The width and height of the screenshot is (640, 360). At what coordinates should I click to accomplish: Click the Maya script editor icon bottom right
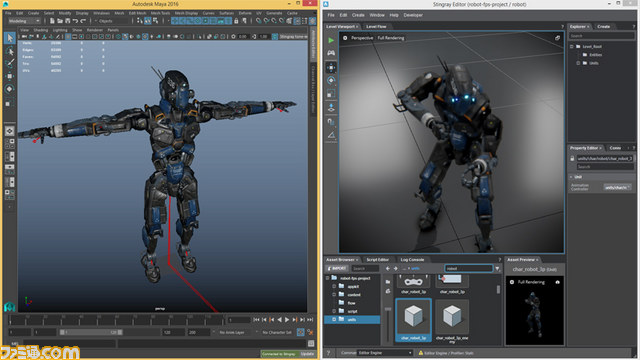pyautogui.click(x=311, y=343)
